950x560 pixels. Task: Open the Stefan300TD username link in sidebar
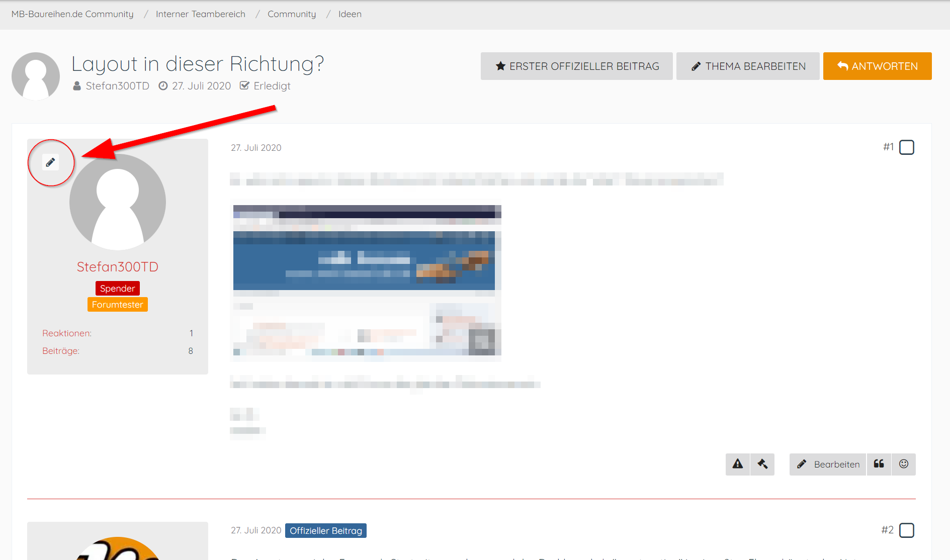pos(118,267)
